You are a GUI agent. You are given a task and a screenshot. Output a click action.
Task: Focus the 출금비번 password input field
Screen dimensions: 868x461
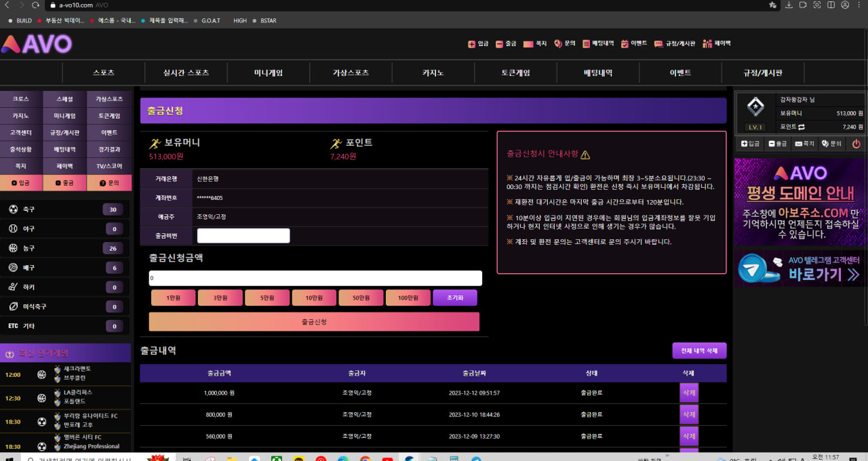point(243,236)
